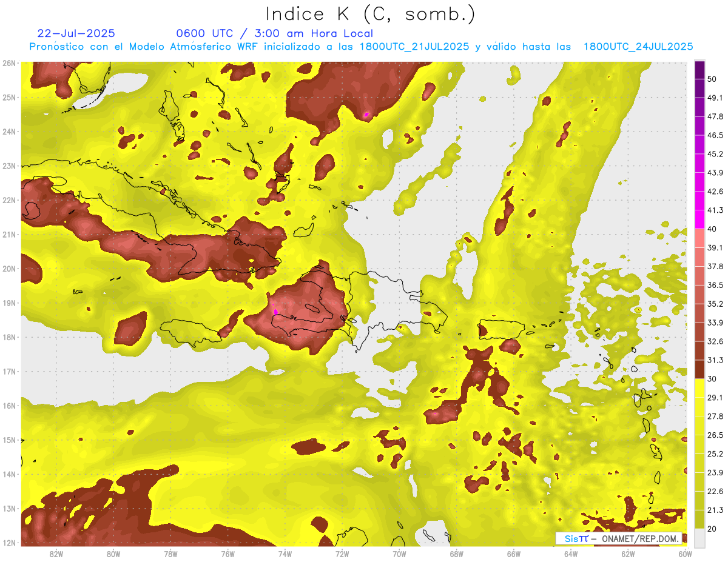Click the "SisTT - ONAMET/REP.DOM." logo box

[618, 538]
